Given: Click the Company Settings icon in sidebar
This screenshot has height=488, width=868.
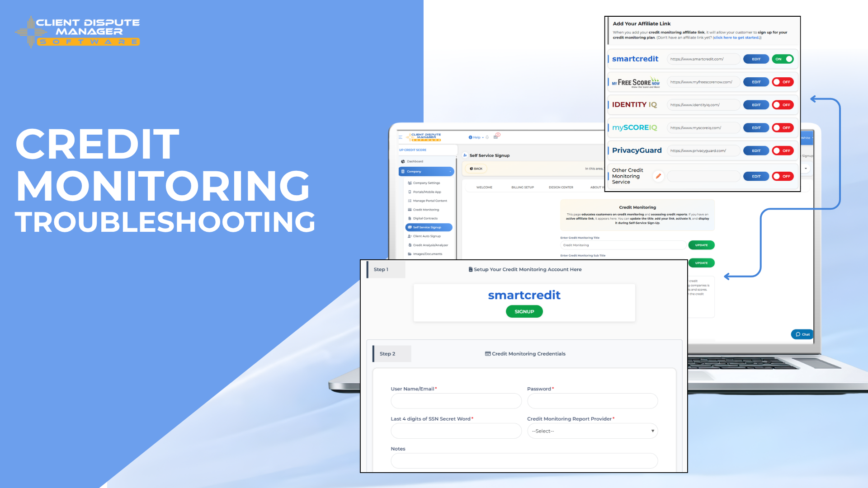Looking at the screenshot, I should 410,183.
